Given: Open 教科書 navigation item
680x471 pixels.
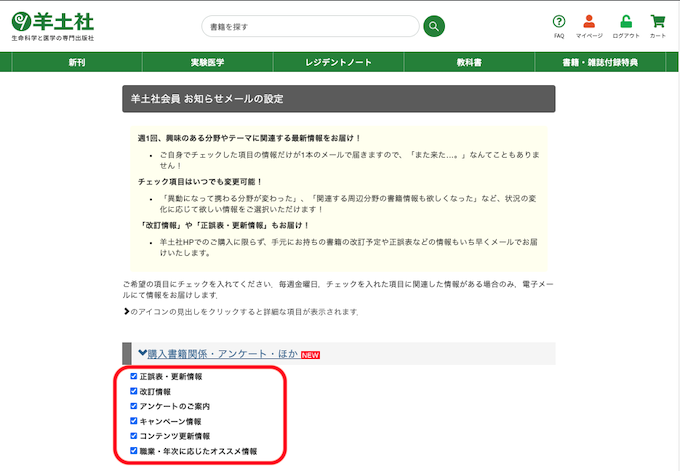Looking at the screenshot, I should tap(470, 62).
